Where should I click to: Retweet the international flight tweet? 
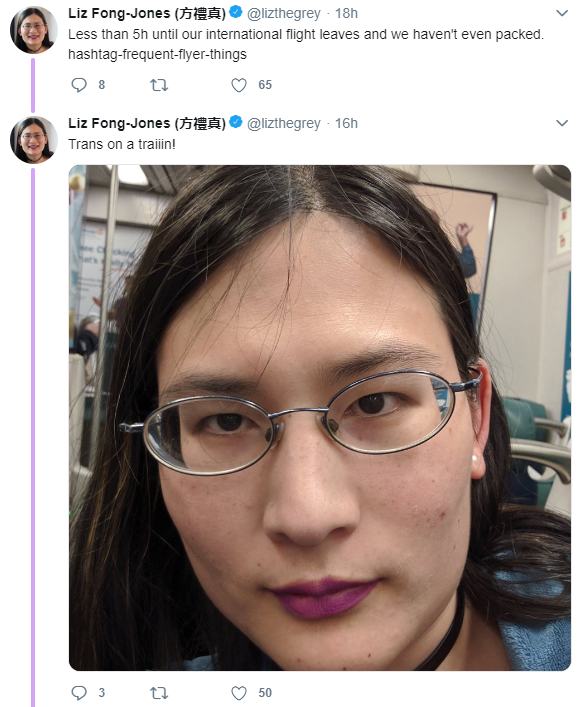click(x=159, y=85)
